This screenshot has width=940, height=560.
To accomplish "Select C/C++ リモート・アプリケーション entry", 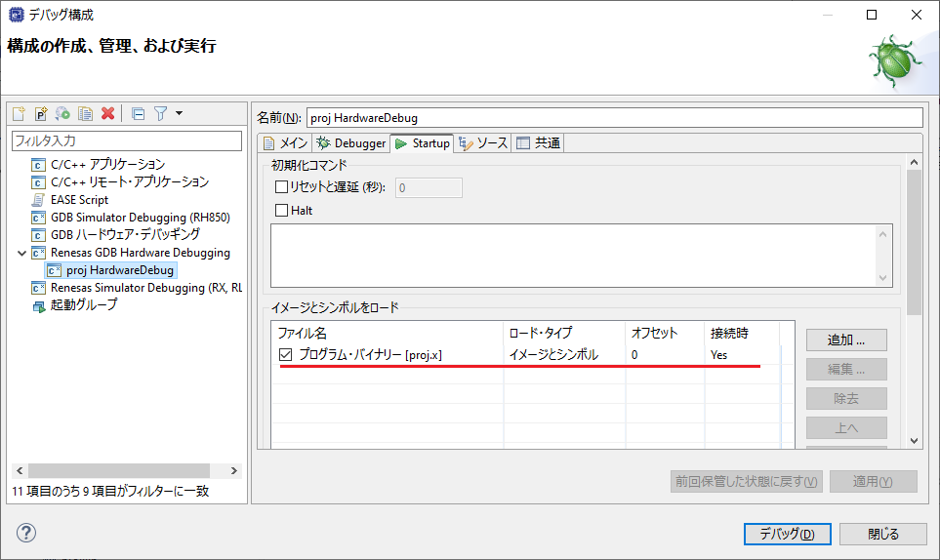I will pyautogui.click(x=130, y=182).
